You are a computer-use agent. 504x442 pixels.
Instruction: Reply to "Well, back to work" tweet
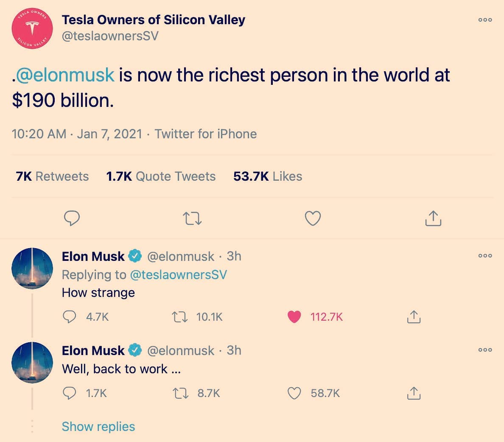70,393
